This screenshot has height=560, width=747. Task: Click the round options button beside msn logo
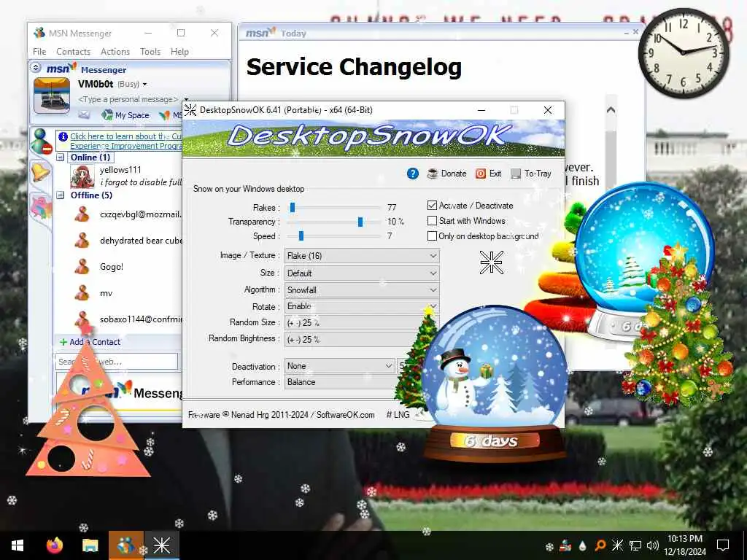(36, 68)
